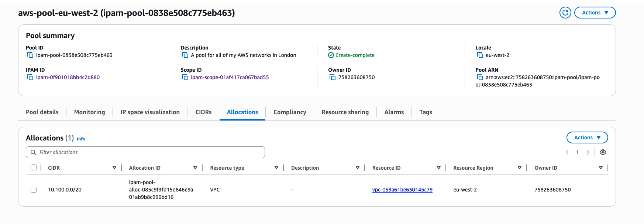The width and height of the screenshot is (644, 224).
Task: Open the Allocations panel Actions dropdown
Action: tap(587, 138)
